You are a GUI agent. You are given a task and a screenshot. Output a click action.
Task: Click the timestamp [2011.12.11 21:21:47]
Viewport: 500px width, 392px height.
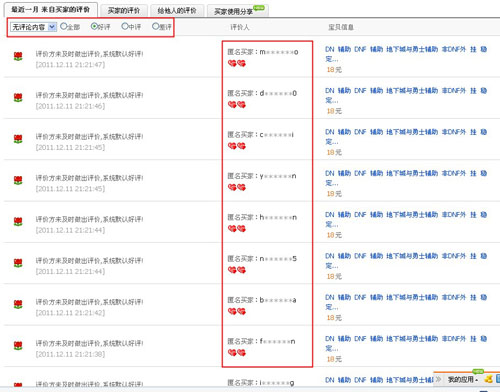click(x=70, y=64)
